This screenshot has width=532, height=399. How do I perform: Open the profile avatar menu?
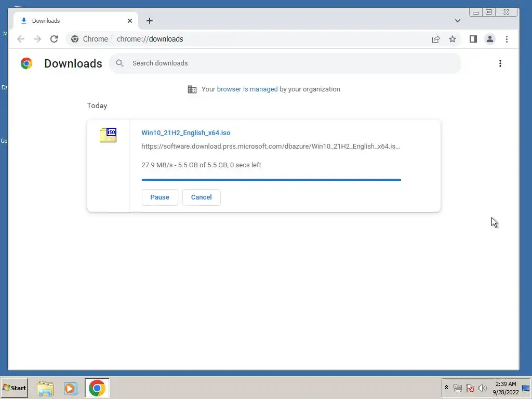point(490,39)
